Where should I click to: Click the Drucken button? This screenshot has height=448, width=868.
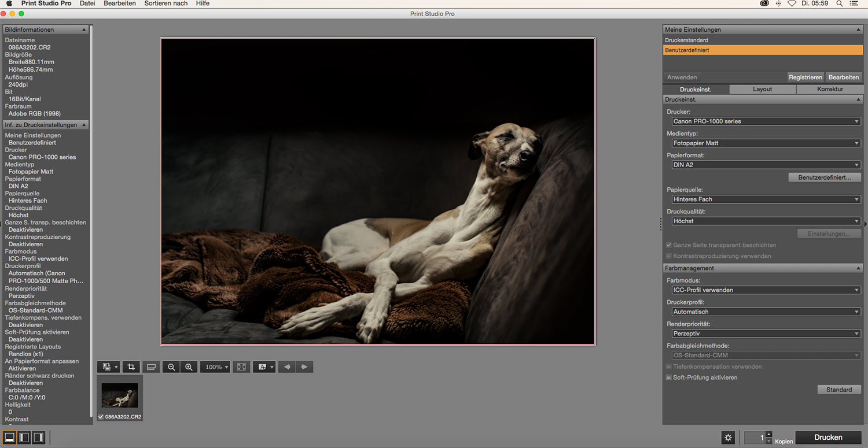pyautogui.click(x=828, y=438)
